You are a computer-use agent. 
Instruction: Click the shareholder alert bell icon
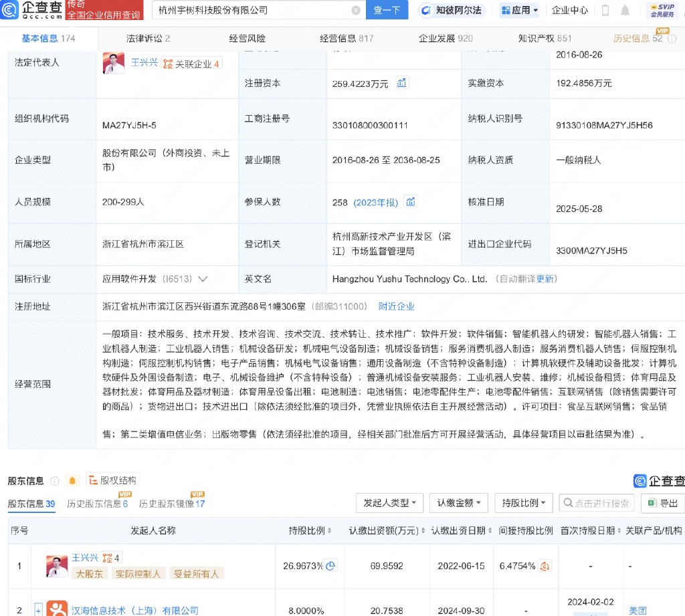pos(72,481)
